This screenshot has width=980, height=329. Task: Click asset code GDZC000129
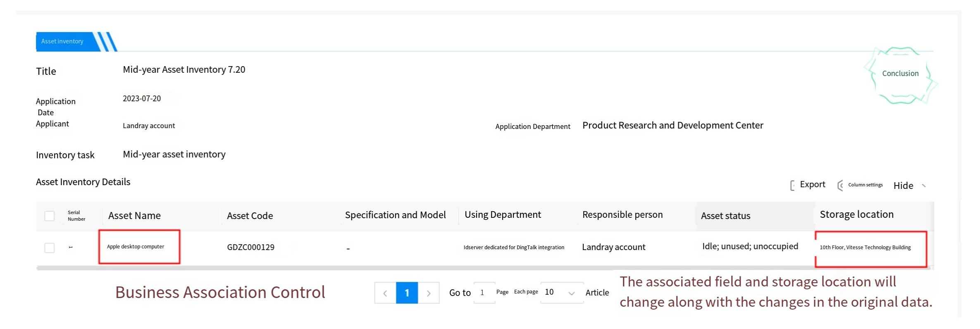pyautogui.click(x=250, y=247)
